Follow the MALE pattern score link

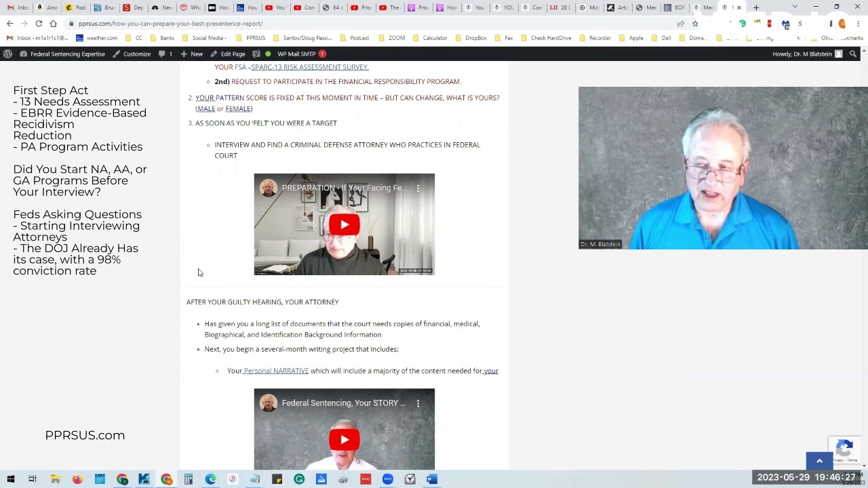[205, 108]
